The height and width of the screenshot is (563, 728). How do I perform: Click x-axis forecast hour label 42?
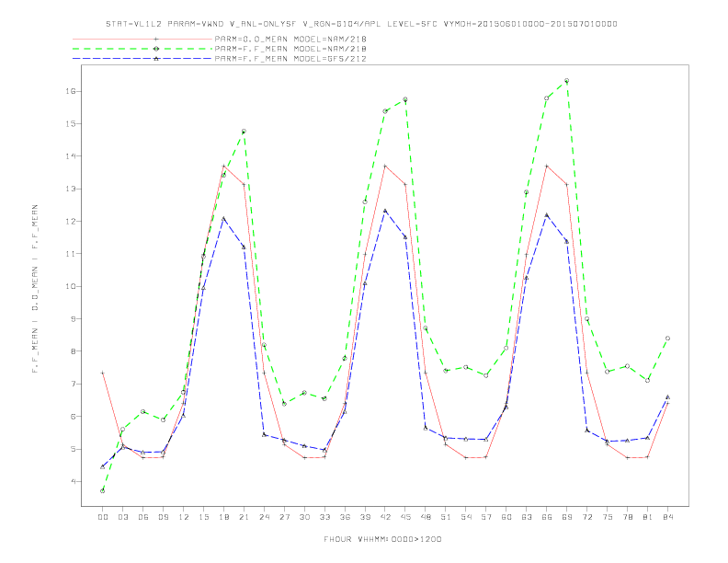(x=385, y=517)
